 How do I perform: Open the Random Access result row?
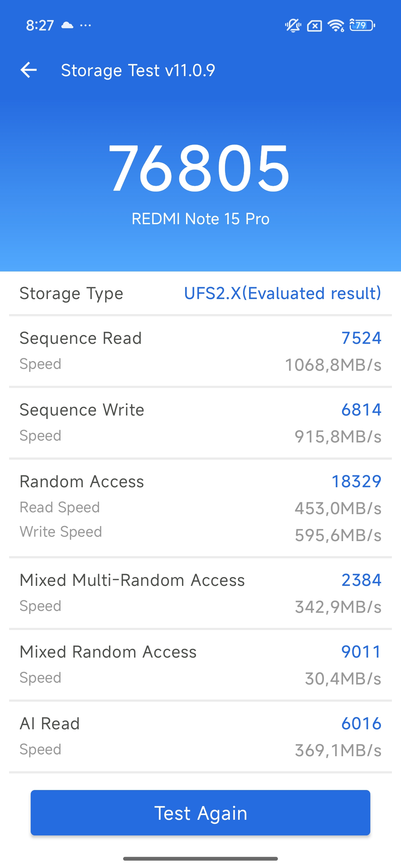200,508
